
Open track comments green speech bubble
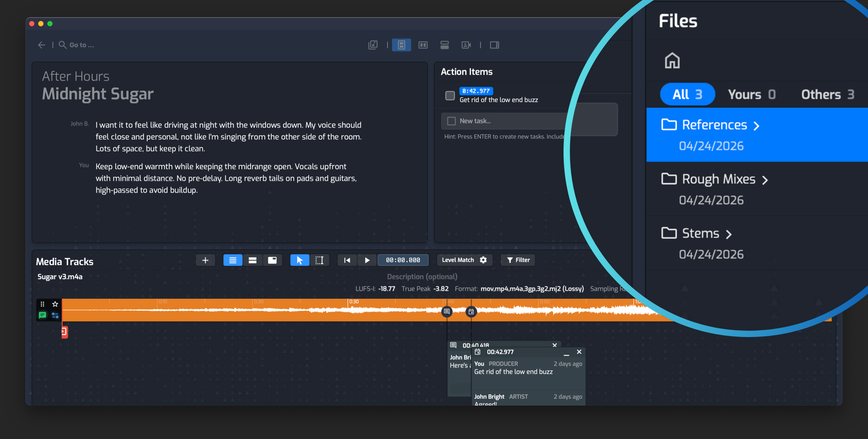click(42, 315)
